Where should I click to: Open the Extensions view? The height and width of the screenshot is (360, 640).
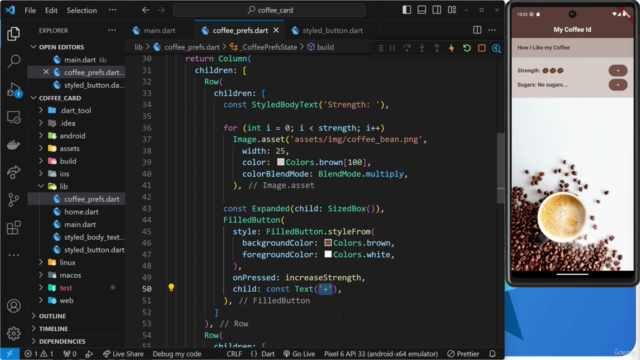click(13, 228)
